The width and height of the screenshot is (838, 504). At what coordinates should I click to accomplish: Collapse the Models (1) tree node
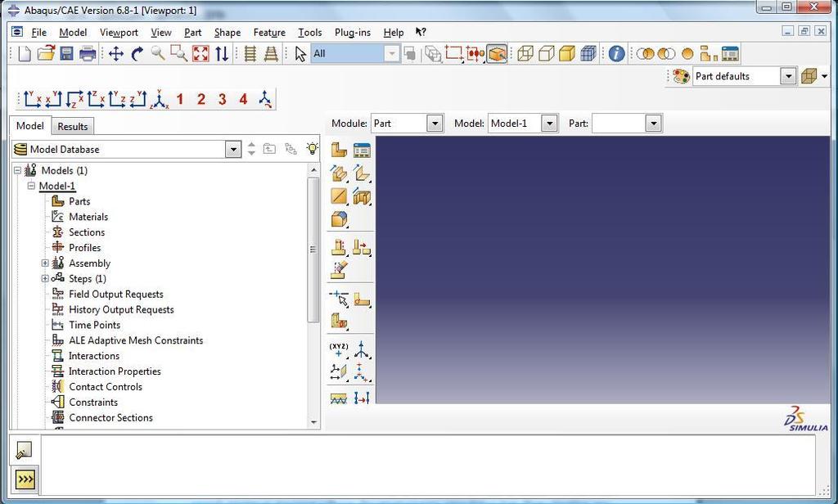click(17, 170)
